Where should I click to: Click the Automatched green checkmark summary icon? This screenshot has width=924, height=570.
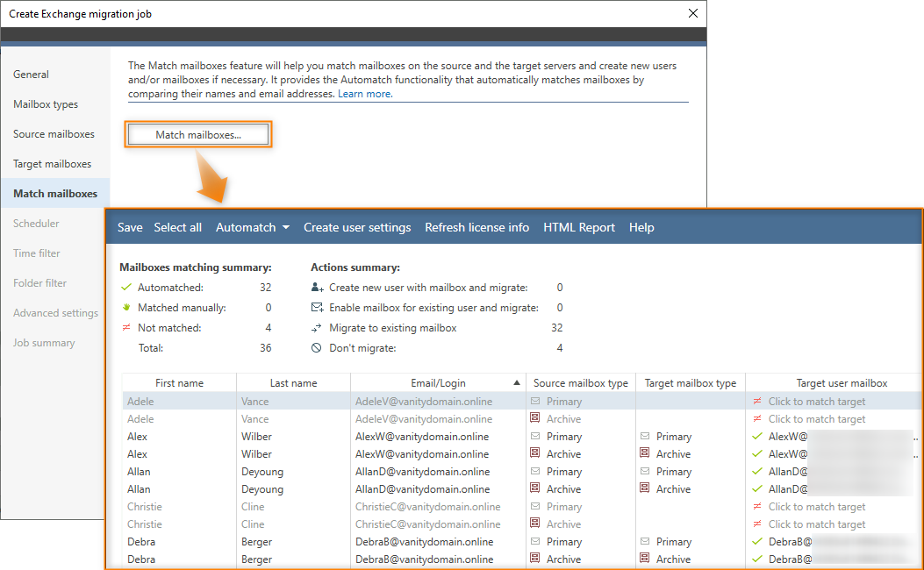125,288
